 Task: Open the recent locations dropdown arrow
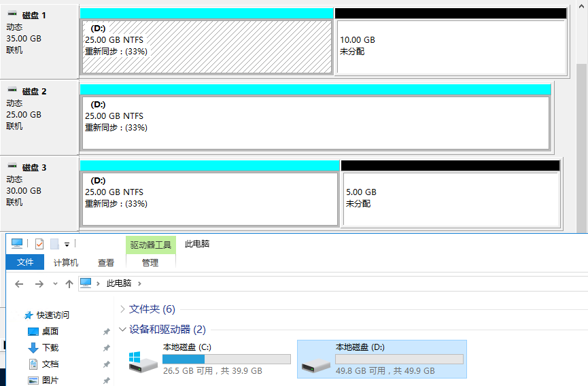55,283
